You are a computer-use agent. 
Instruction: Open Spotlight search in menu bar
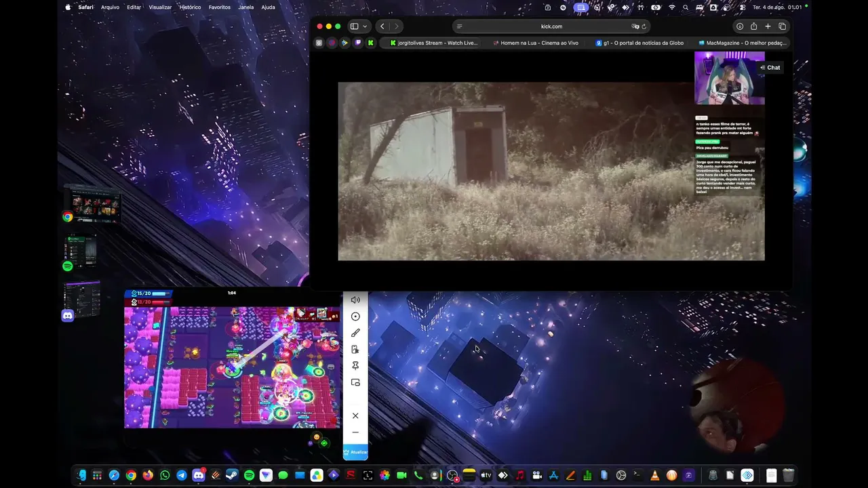pos(686,7)
